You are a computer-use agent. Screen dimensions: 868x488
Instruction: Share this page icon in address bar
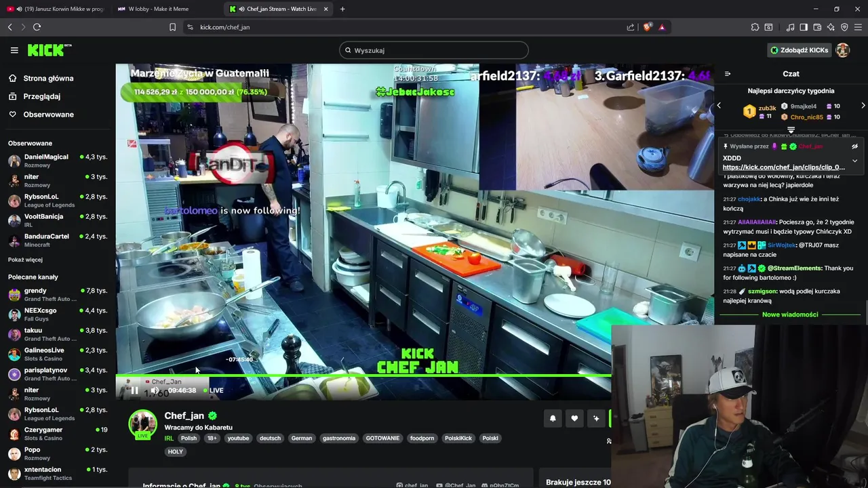[631, 27]
